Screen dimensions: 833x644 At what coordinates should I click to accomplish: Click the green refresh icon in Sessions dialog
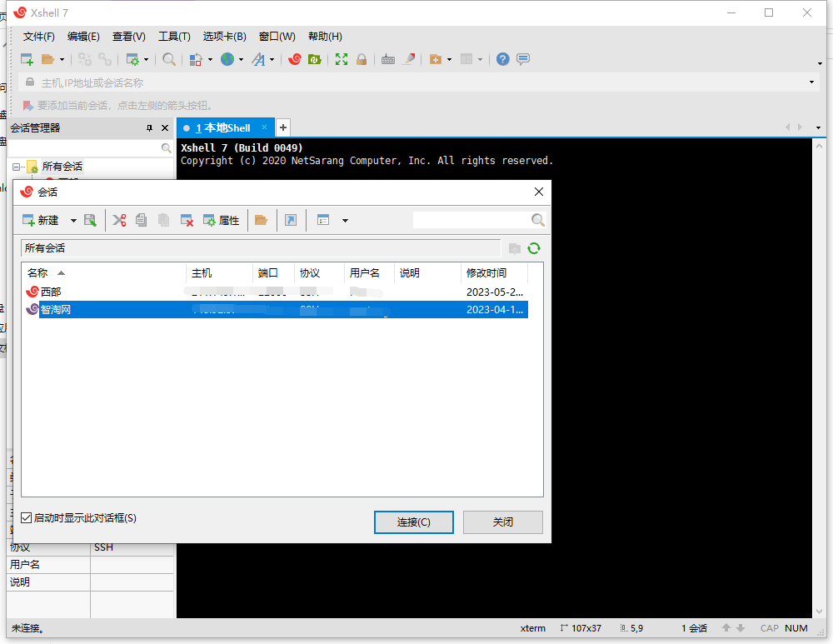tap(534, 248)
